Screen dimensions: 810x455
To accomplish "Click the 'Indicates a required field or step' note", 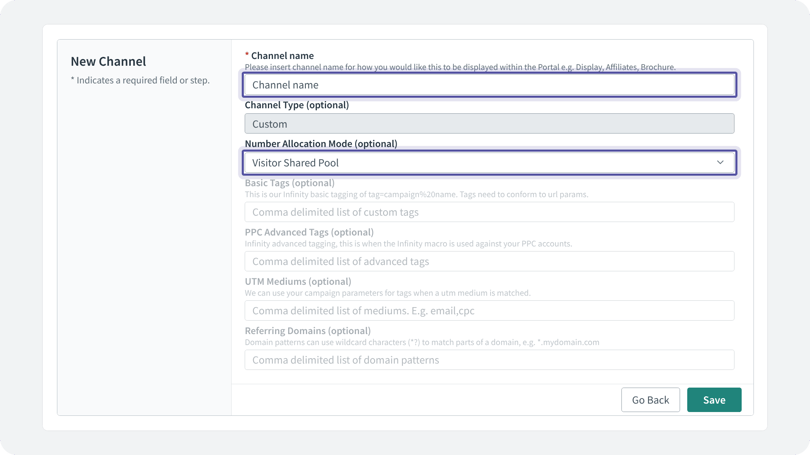I will 140,80.
